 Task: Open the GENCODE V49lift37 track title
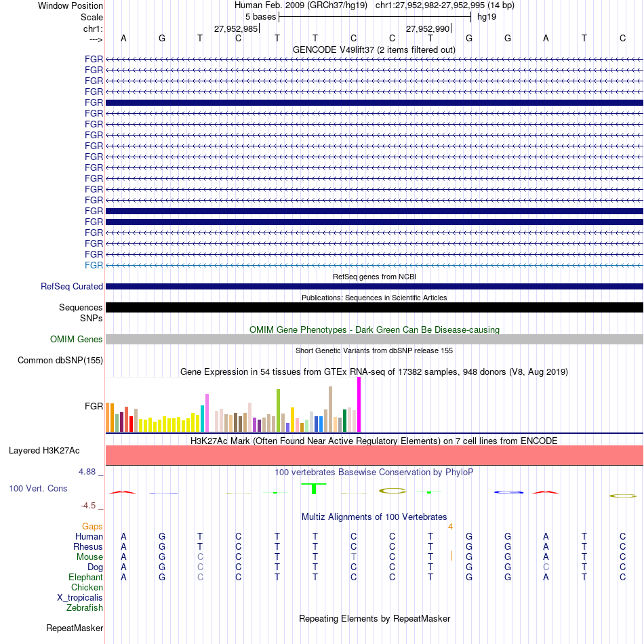[x=374, y=49]
